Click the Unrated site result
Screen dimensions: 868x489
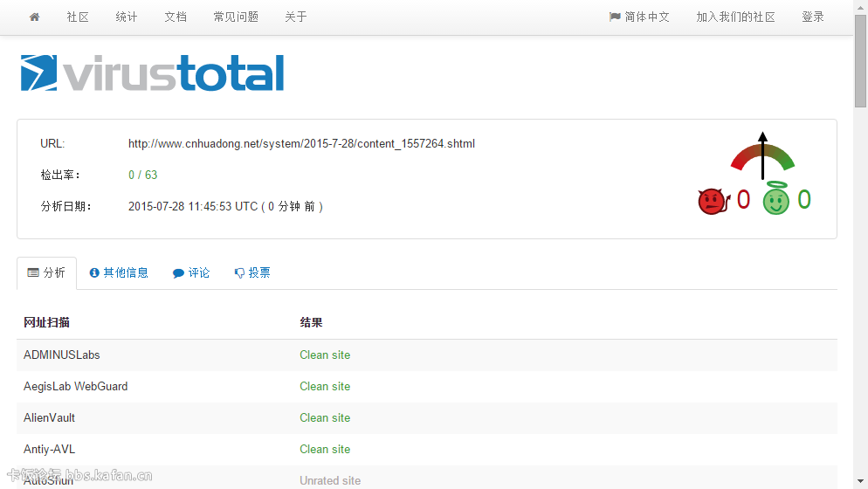pos(330,480)
